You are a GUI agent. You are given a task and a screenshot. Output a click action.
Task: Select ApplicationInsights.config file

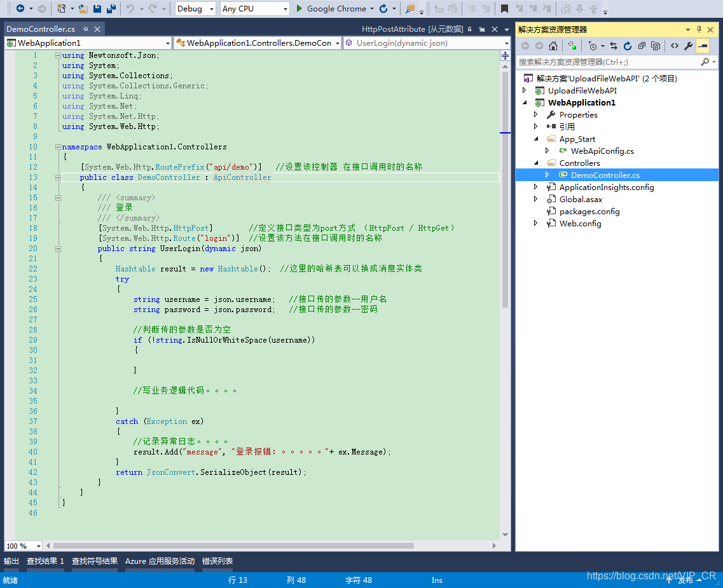607,187
